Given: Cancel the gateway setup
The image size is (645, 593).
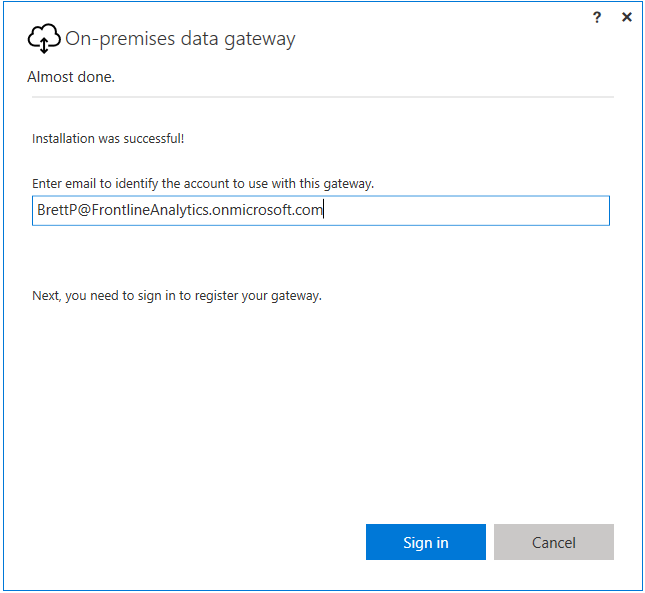Looking at the screenshot, I should coord(554,542).
